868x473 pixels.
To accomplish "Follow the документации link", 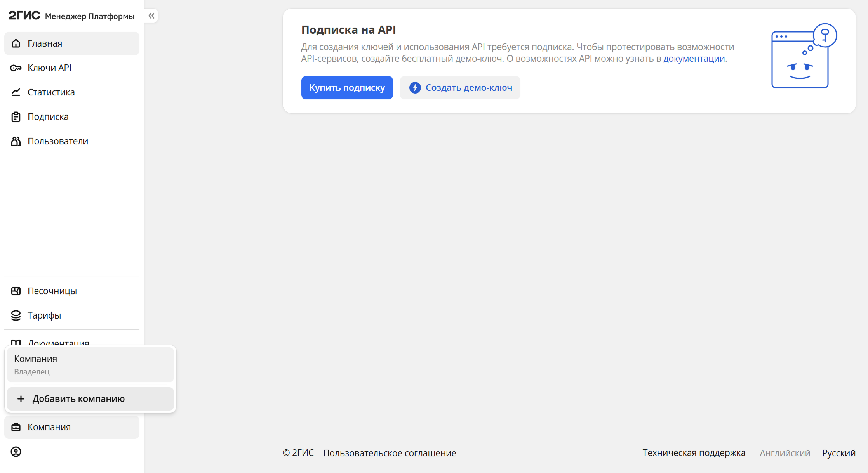I will [694, 59].
